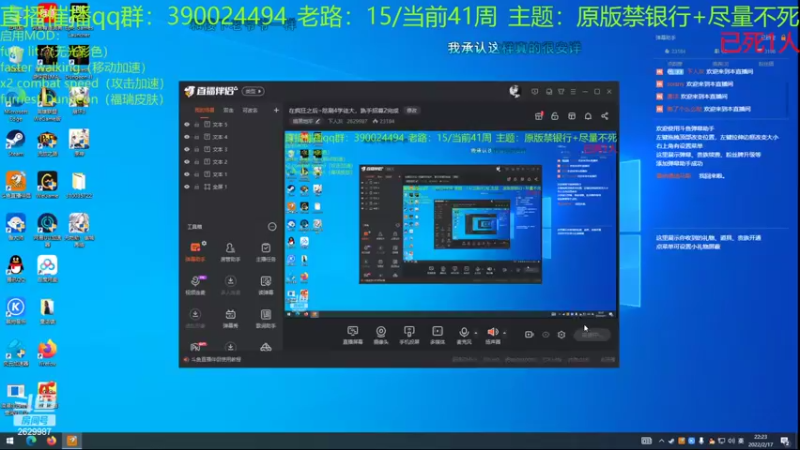Open Firefox from the taskbar
This screenshot has height=450, width=800.
[51, 441]
